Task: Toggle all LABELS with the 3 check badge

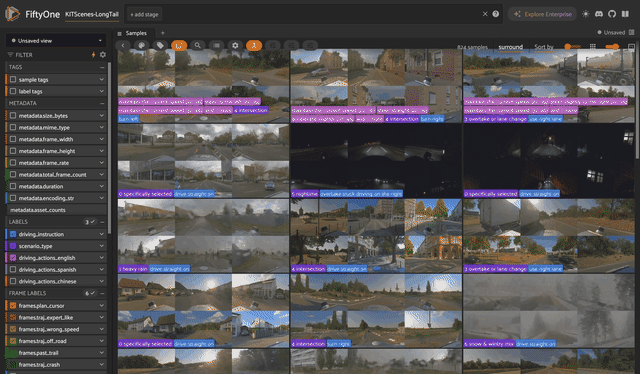Action: coord(90,222)
